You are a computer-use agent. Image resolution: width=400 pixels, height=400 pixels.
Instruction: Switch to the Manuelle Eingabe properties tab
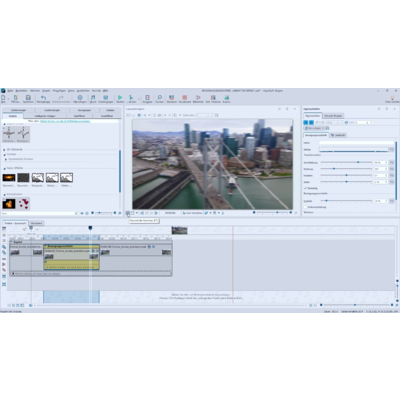click(333, 116)
